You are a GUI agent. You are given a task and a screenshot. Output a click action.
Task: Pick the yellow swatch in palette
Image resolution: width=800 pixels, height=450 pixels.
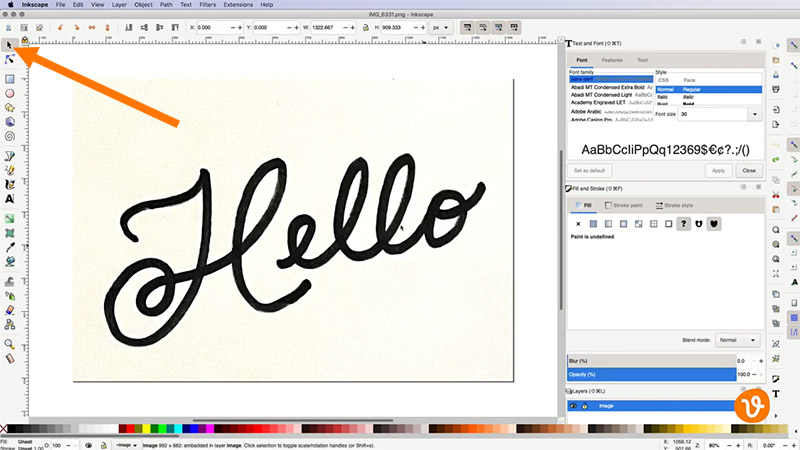coord(146,429)
